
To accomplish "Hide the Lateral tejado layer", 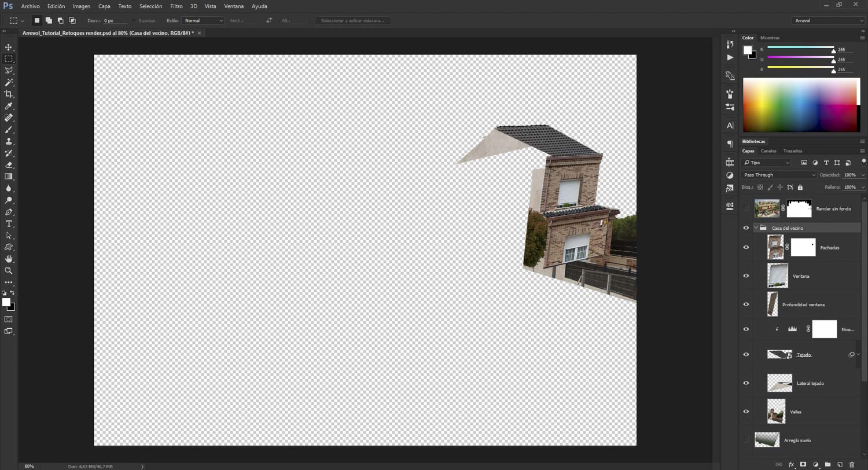I will click(x=746, y=383).
